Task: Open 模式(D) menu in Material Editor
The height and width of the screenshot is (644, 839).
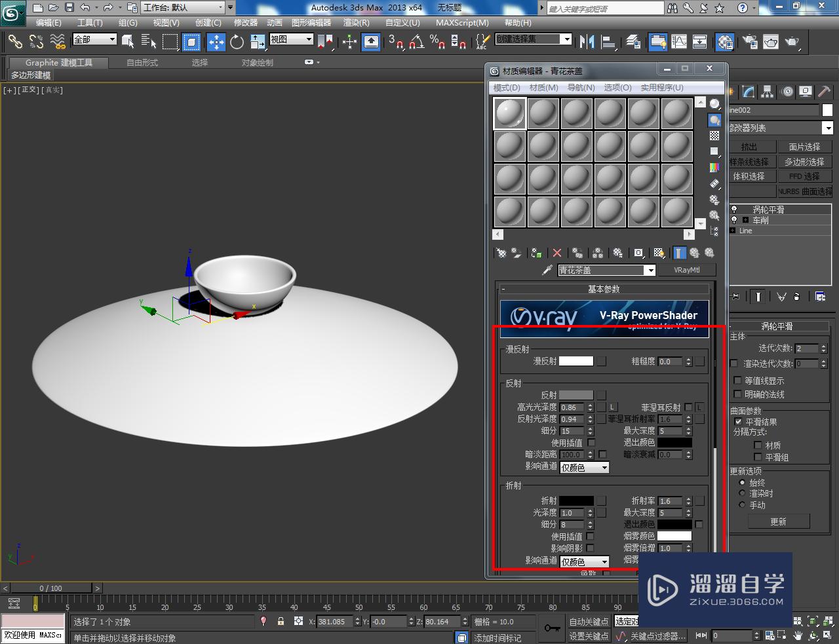Action: tap(507, 88)
